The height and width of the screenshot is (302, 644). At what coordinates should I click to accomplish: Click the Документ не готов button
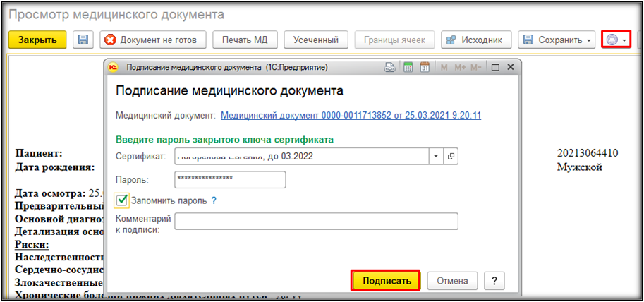[153, 40]
